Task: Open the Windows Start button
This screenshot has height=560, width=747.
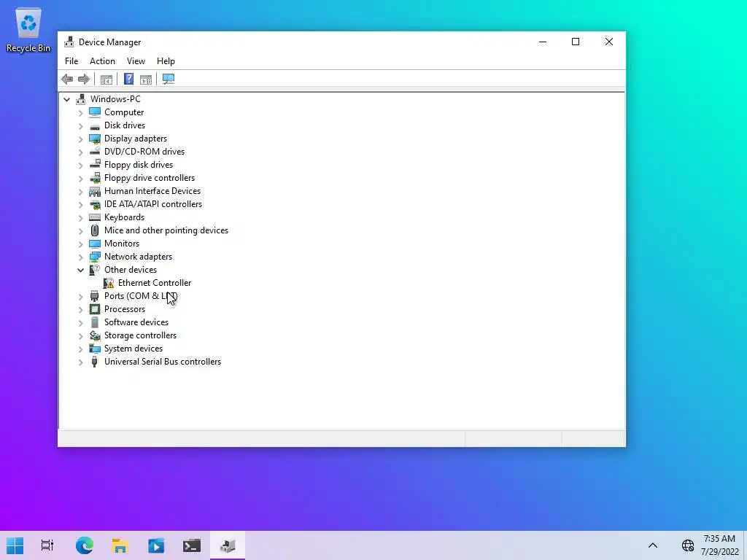Action: pyautogui.click(x=15, y=545)
